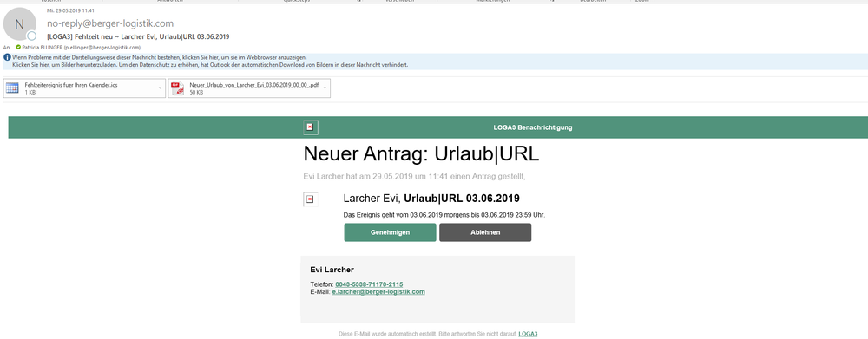This screenshot has height=339, width=868.
Task: Click recipient Patricia ELLINGER
Action: coord(82,48)
